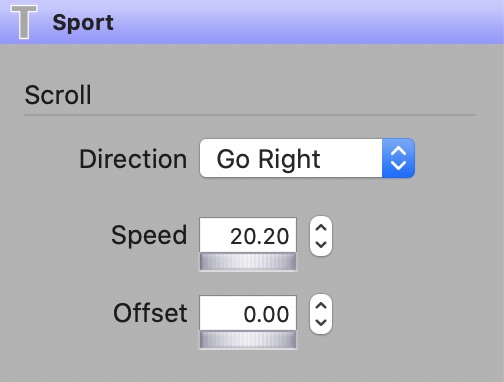
Task: Click the Offset label
Action: tap(150, 313)
